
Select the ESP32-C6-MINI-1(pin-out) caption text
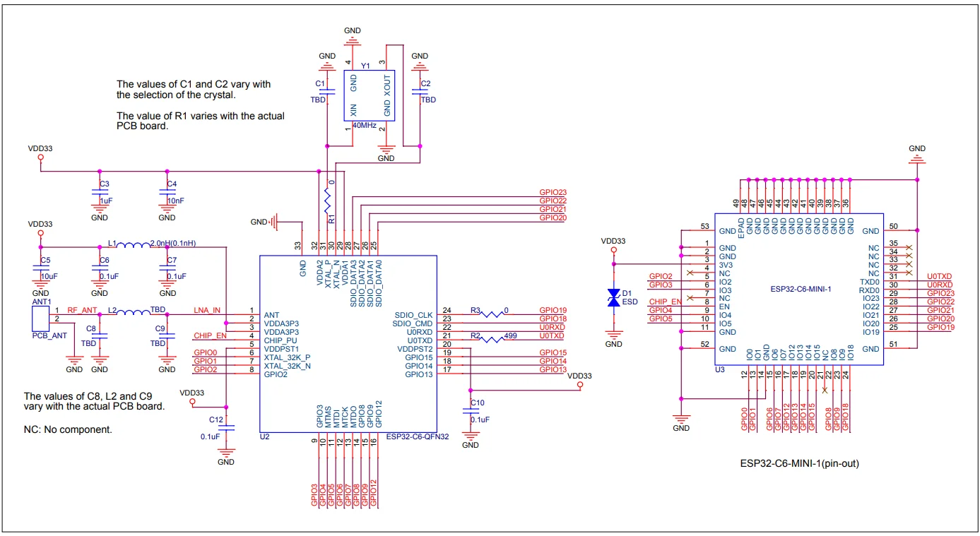pyautogui.click(x=799, y=464)
